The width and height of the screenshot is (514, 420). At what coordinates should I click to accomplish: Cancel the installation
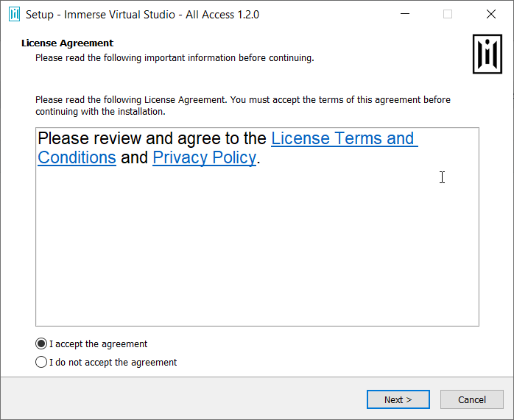coord(472,399)
